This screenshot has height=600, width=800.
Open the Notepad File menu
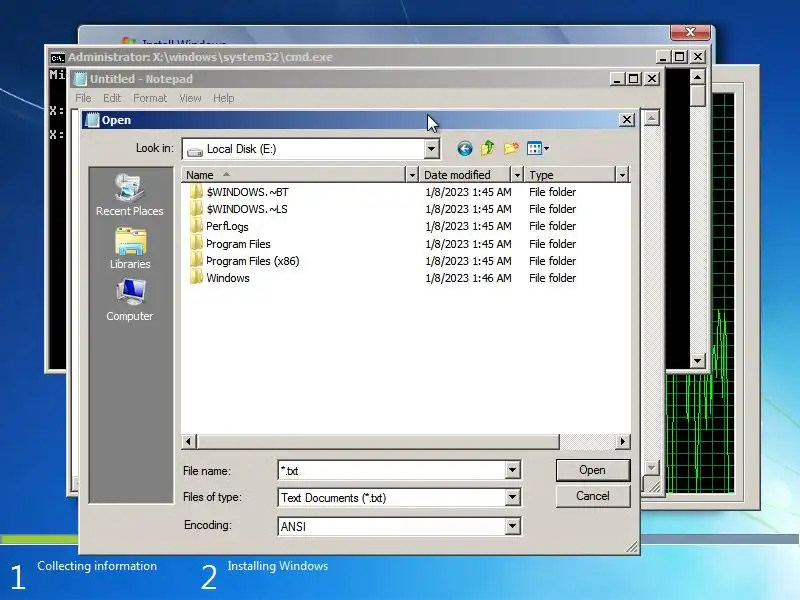(x=83, y=98)
